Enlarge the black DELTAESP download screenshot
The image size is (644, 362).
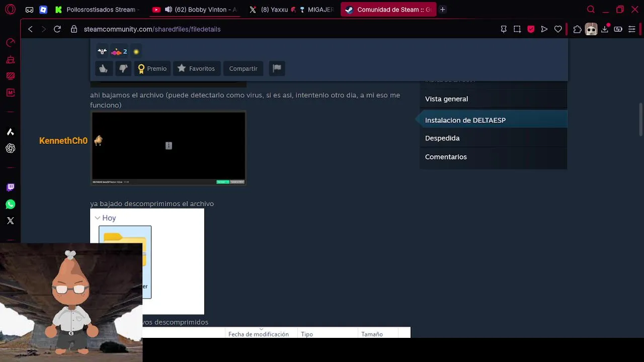[x=168, y=148]
